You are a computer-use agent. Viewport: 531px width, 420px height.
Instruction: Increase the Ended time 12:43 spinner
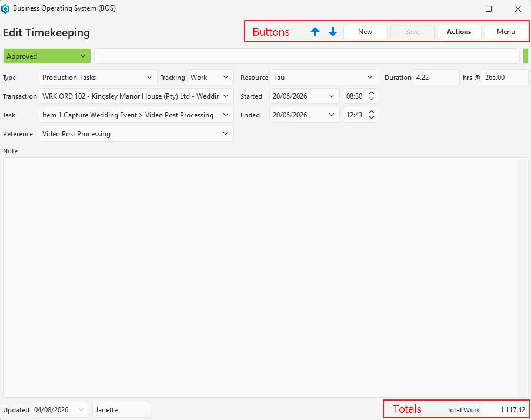pos(372,112)
